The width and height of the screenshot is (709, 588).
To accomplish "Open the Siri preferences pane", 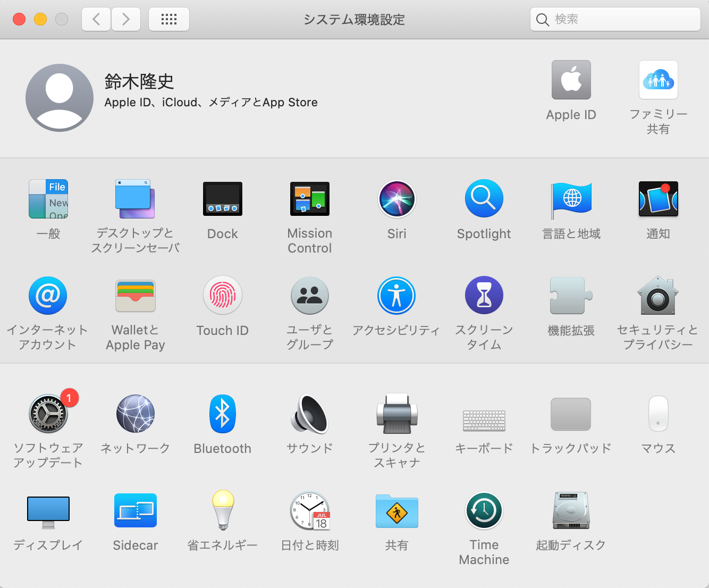I will click(396, 199).
